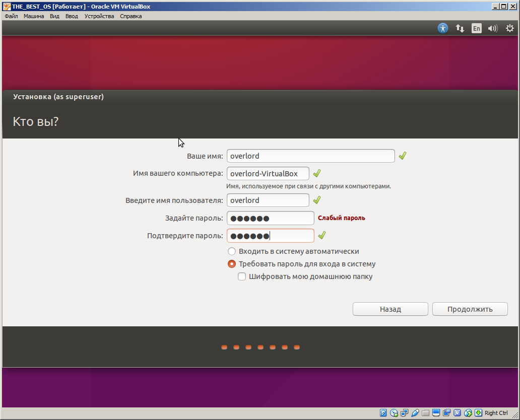Open the Вид menu
The image size is (520, 420).
pyautogui.click(x=55, y=16)
